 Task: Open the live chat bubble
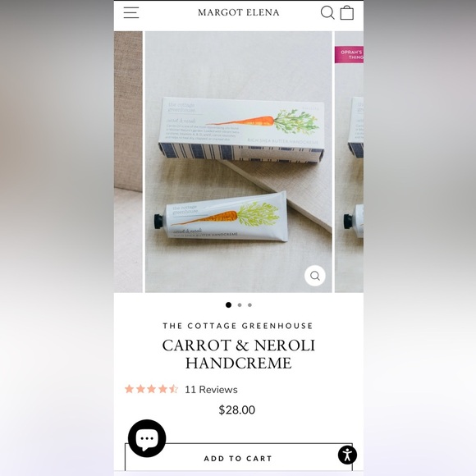pos(147,438)
